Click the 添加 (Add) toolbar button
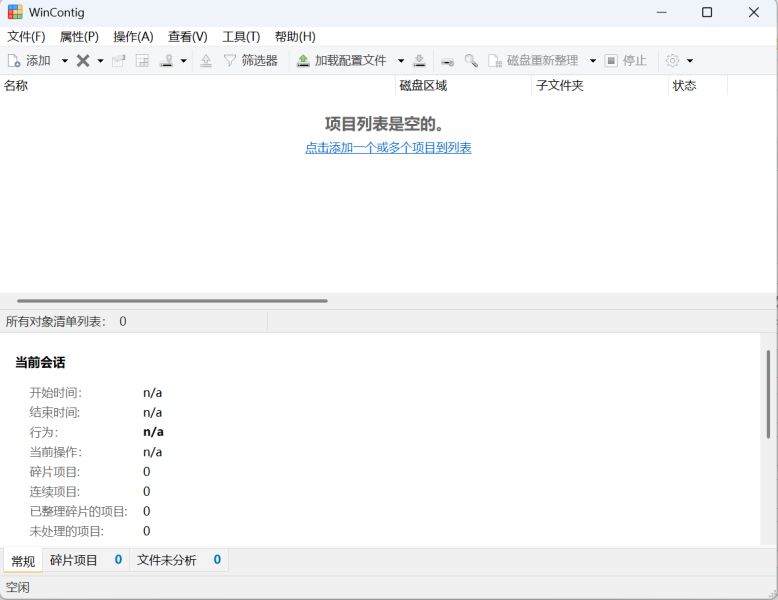Viewport: 778px width, 600px height. click(x=29, y=61)
